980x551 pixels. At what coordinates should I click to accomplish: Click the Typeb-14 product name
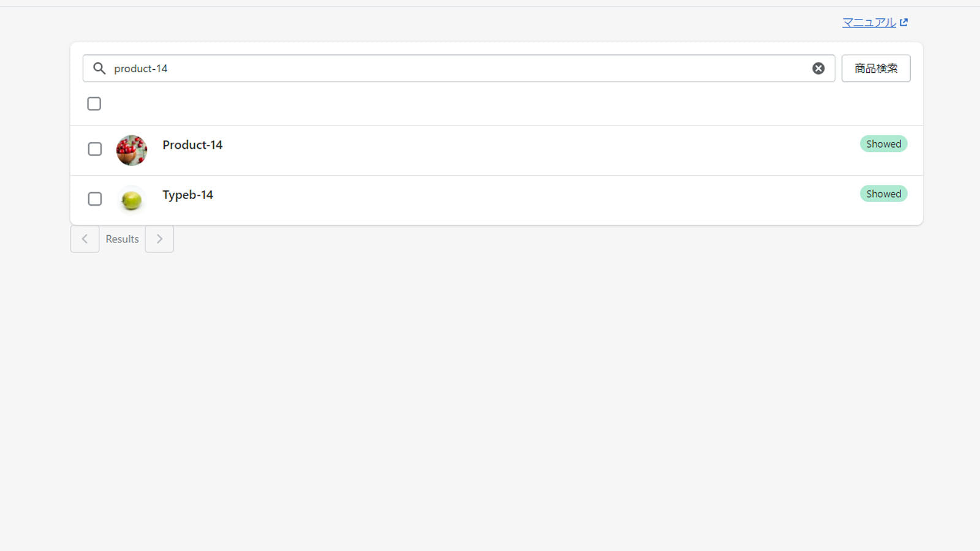[x=187, y=195]
